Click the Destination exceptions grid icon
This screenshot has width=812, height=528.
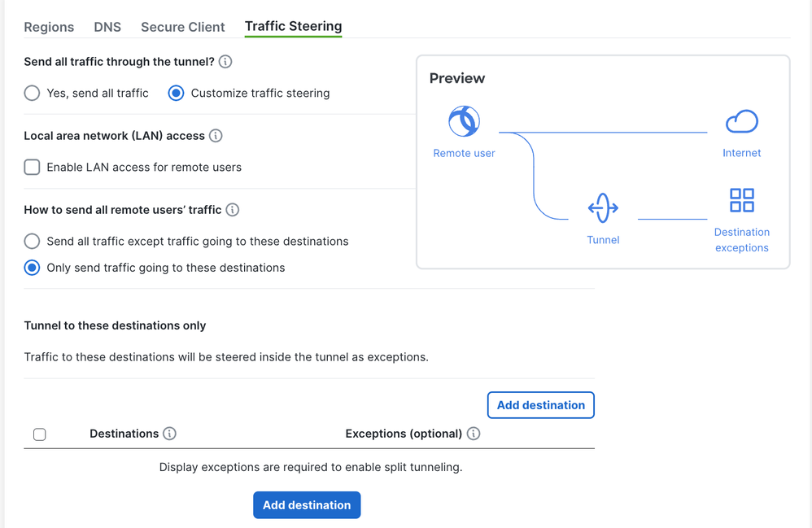point(741,200)
